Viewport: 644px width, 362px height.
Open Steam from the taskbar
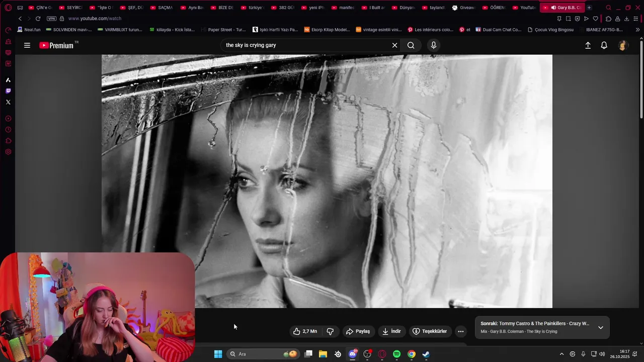click(426, 354)
